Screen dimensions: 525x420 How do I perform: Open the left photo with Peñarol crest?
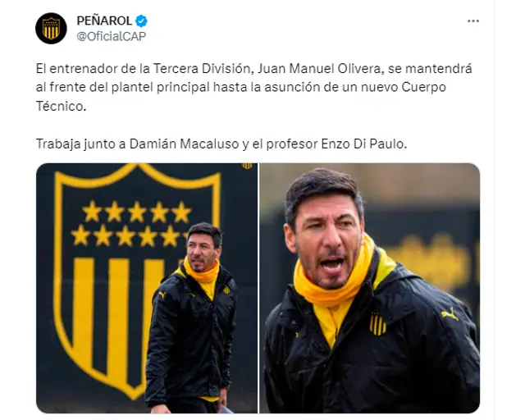click(147, 288)
